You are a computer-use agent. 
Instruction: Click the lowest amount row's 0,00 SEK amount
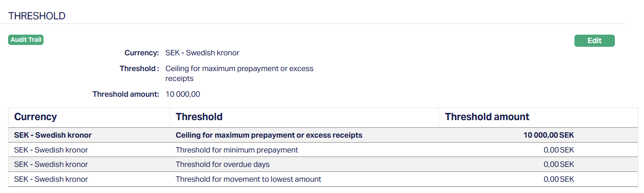pos(558,179)
